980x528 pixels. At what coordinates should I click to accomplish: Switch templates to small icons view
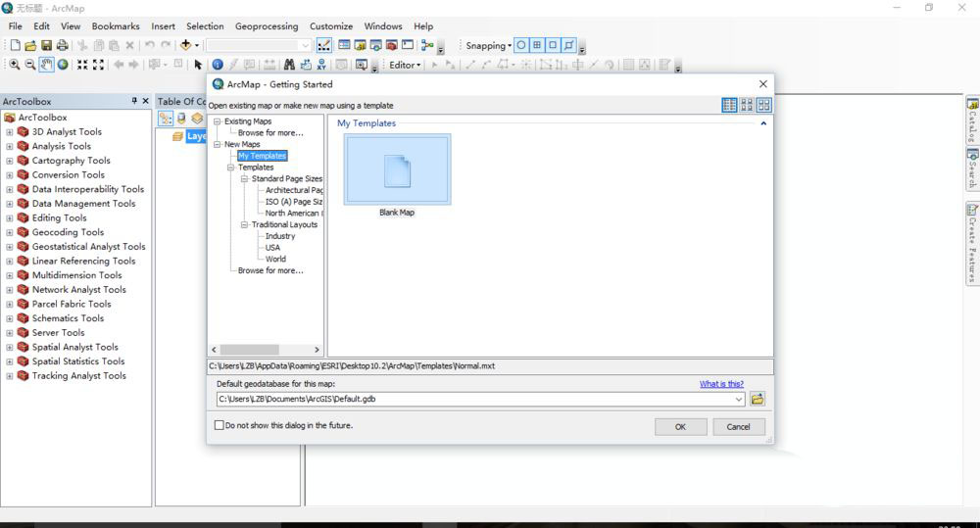747,105
